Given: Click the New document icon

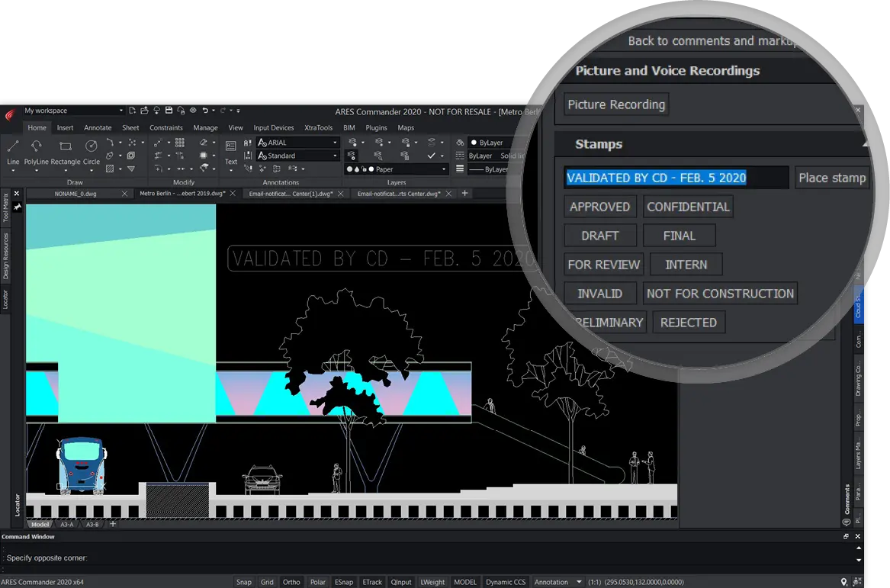Looking at the screenshot, I should coord(132,111).
